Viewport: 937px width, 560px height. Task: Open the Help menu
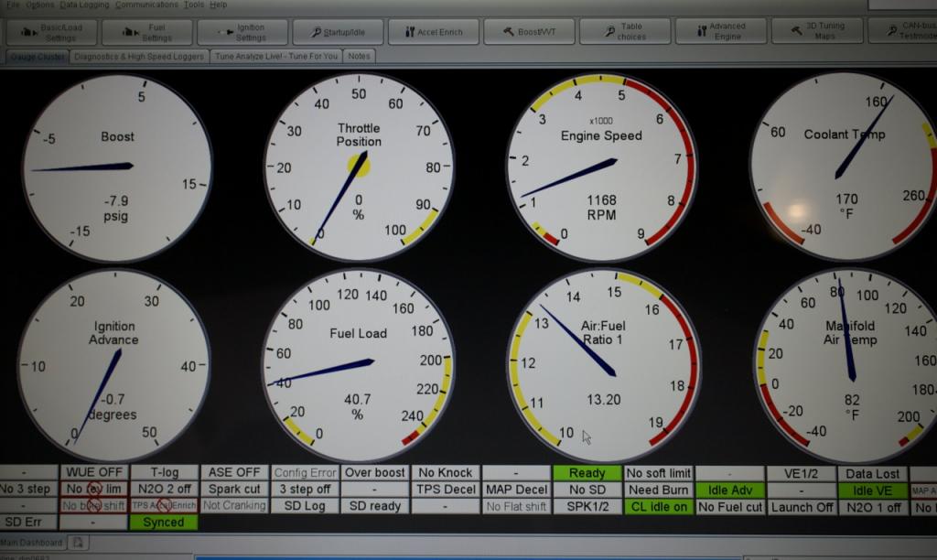click(x=218, y=5)
